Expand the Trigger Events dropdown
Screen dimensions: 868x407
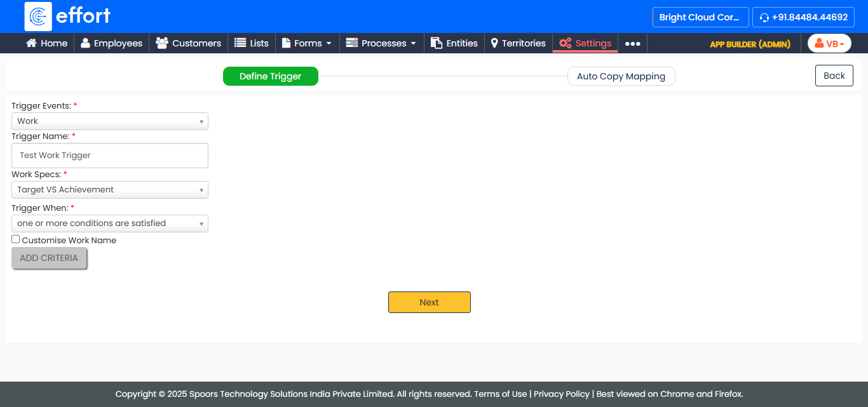[109, 121]
